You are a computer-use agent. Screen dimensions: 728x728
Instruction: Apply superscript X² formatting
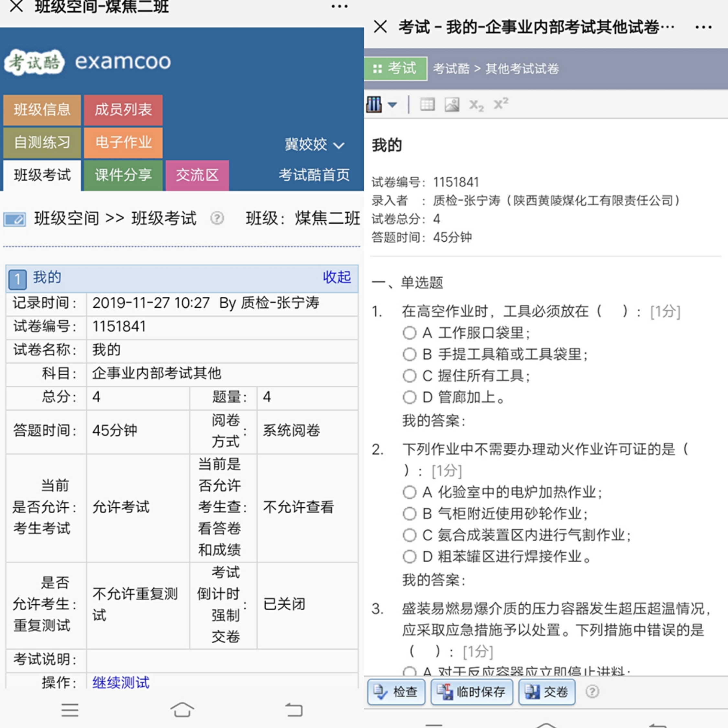[x=501, y=104]
